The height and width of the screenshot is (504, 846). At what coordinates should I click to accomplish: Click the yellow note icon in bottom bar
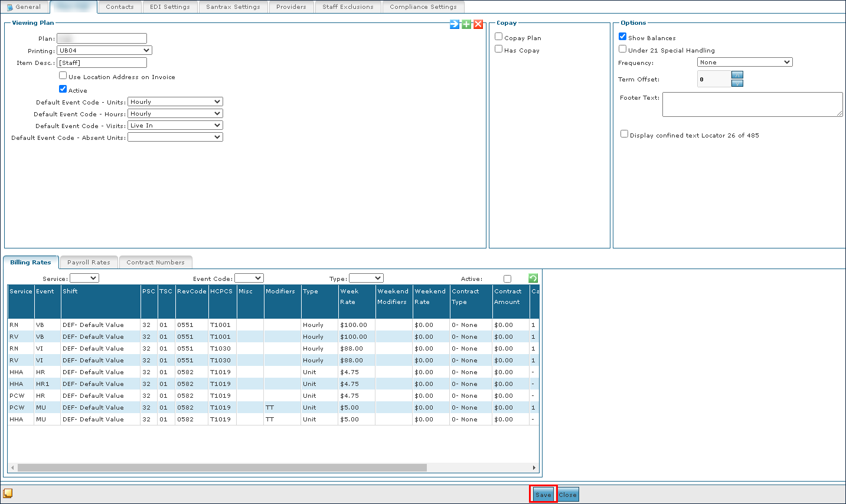(8, 493)
